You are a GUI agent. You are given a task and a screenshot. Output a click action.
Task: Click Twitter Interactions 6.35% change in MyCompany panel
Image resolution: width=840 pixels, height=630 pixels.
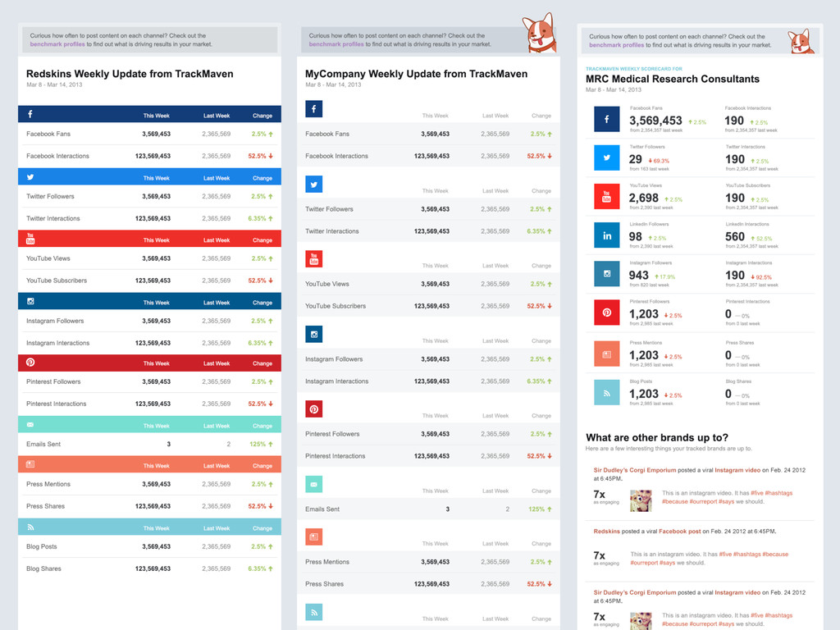coord(540,231)
